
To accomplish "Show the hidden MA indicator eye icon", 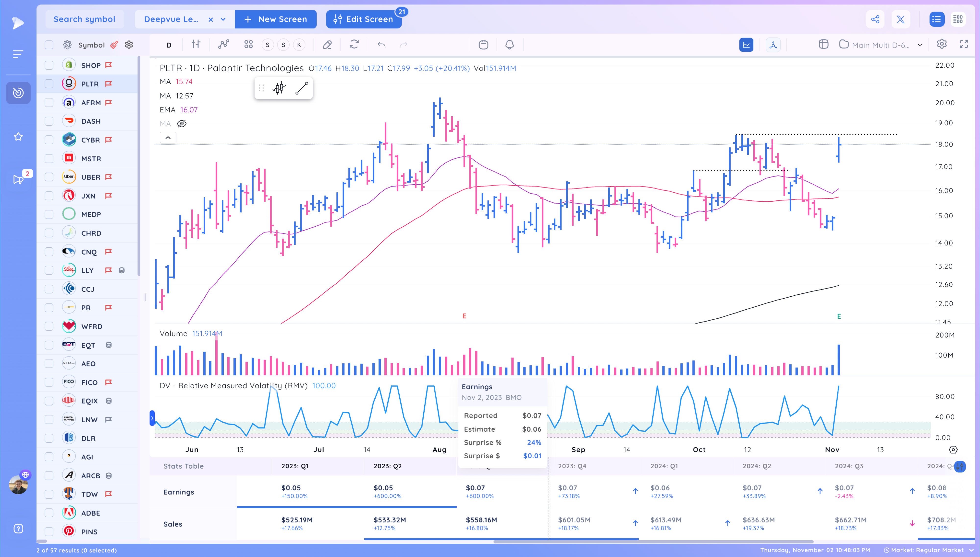I will coord(182,123).
